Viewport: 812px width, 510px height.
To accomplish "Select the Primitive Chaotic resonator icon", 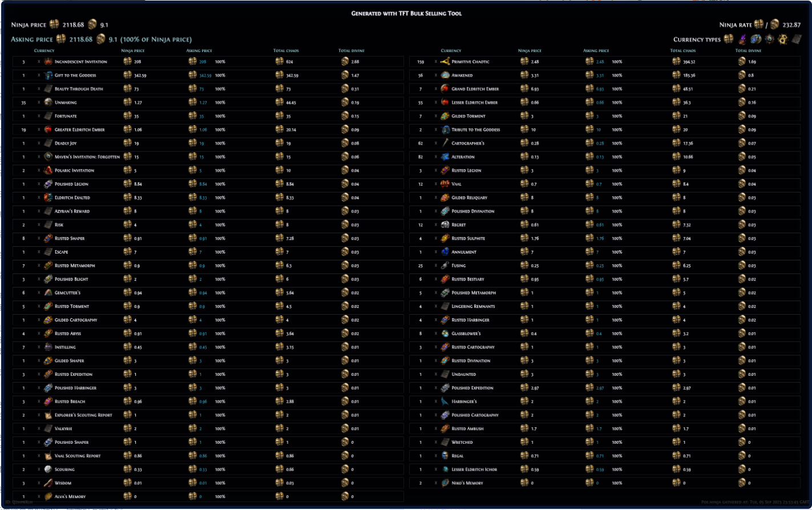I will coord(445,62).
